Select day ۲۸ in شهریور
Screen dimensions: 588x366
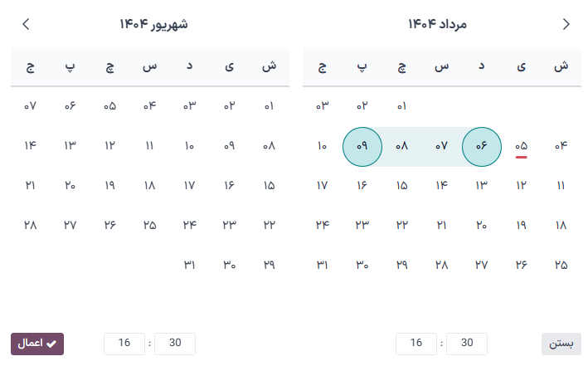coord(31,226)
